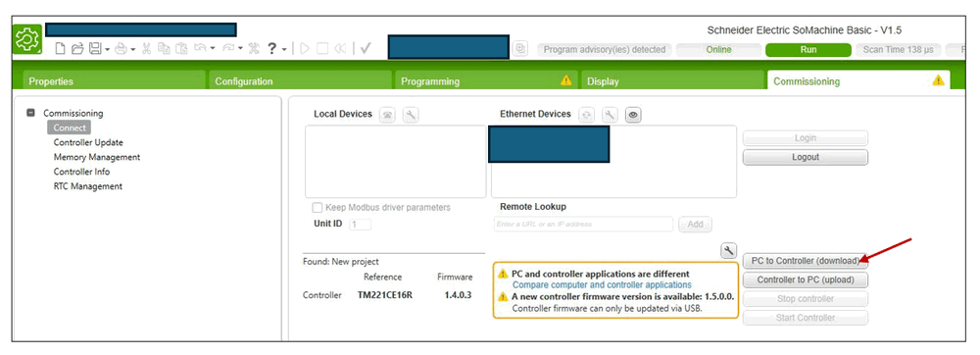Click wrench icon above the download button

729,250
